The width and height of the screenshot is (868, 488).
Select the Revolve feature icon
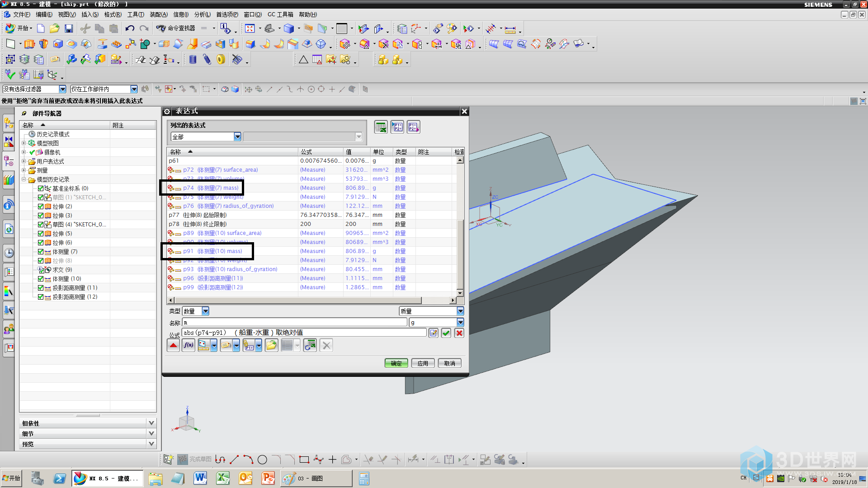[x=43, y=44]
